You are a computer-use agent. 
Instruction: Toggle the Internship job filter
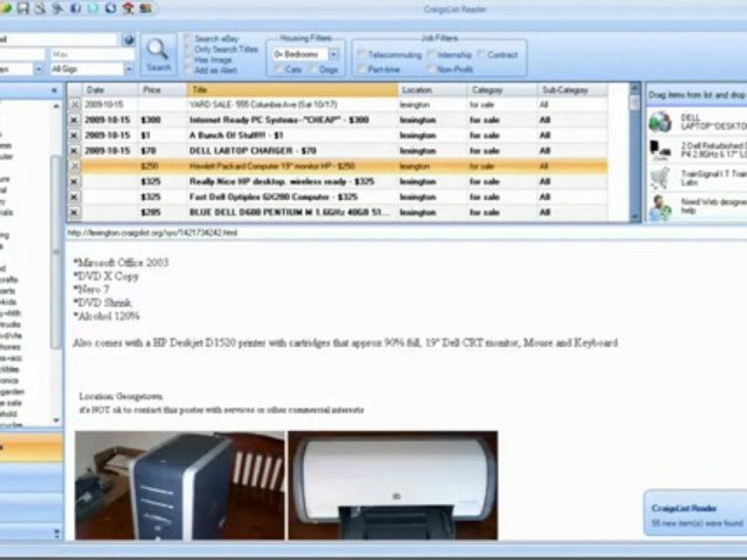coord(431,54)
